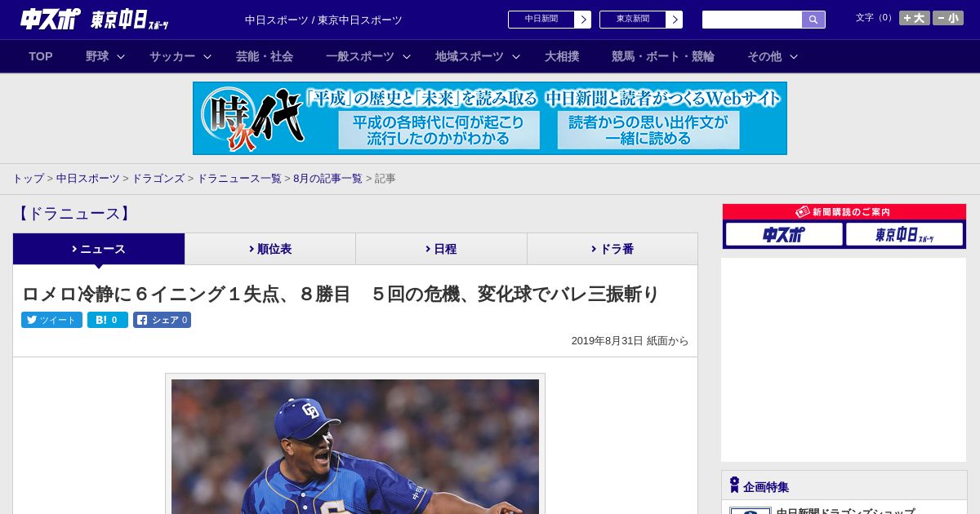Expand the 一般スポーツ dropdown chevron
980x514 pixels.
(x=407, y=56)
